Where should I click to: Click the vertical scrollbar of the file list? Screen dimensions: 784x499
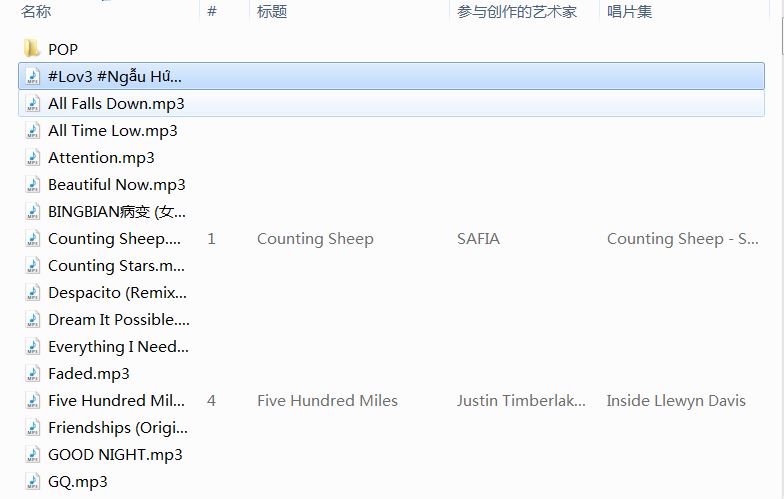(x=780, y=35)
